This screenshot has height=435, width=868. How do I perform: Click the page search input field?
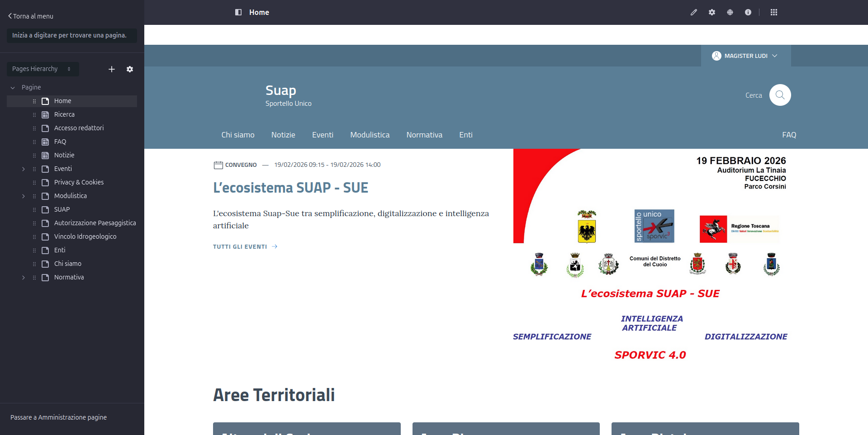tap(71, 35)
